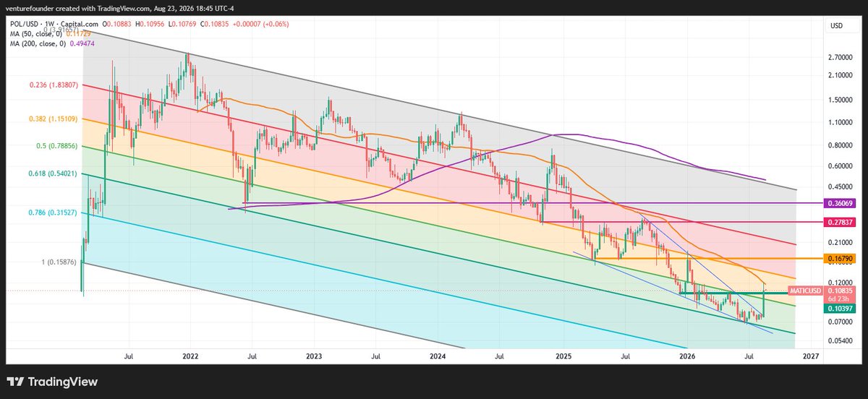This screenshot has width=868, height=399.
Task: Click the 0.80000 price axis label
Action: click(x=841, y=145)
